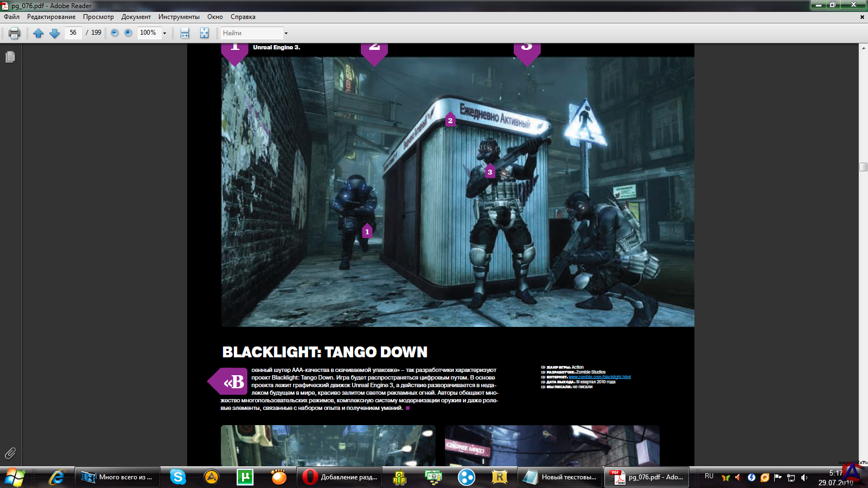Switch to Opera Добавление разд... taskbar button
The height and width of the screenshot is (488, 868).
click(340, 477)
